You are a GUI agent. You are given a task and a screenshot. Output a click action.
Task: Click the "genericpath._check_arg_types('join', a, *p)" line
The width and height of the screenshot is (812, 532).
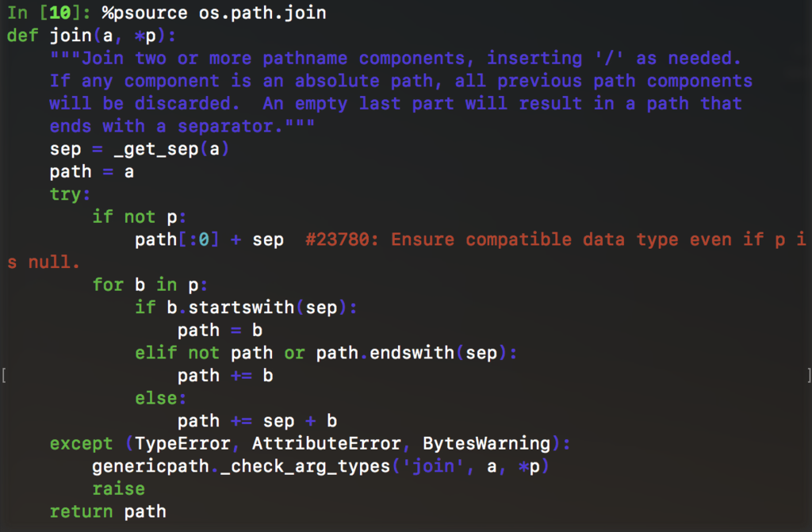pos(320,466)
